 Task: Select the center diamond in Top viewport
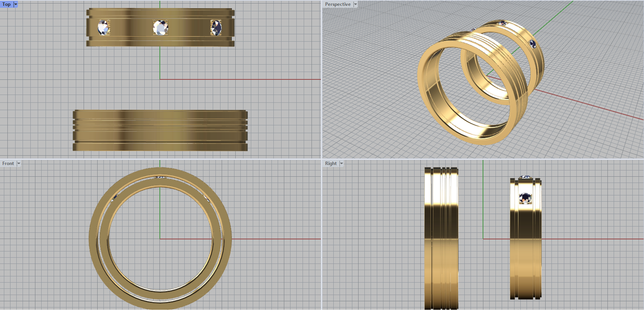click(x=161, y=28)
